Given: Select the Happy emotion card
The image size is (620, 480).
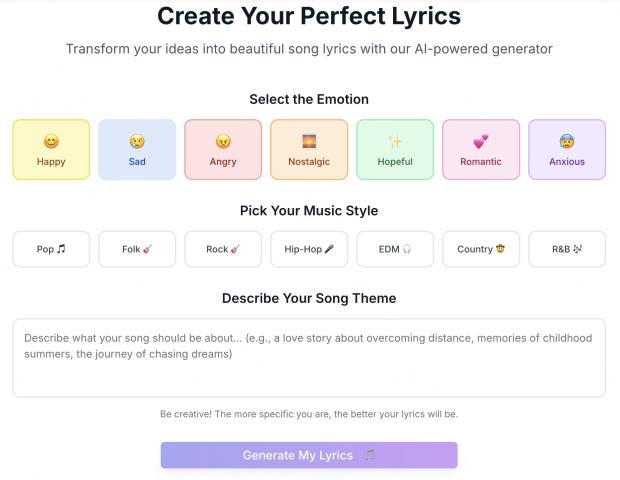Looking at the screenshot, I should point(51,150).
